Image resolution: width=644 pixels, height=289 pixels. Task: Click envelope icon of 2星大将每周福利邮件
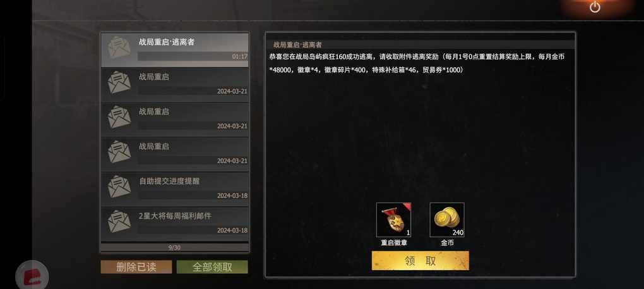119,221
